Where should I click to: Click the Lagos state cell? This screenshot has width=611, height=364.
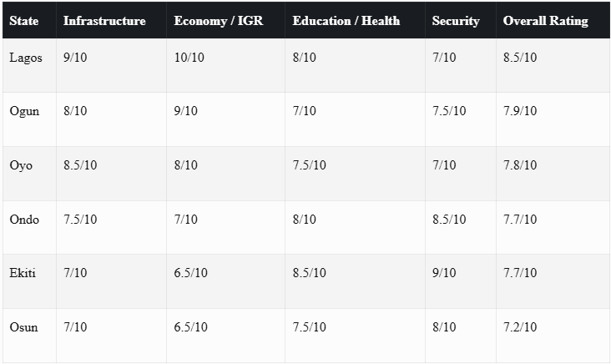click(x=26, y=58)
